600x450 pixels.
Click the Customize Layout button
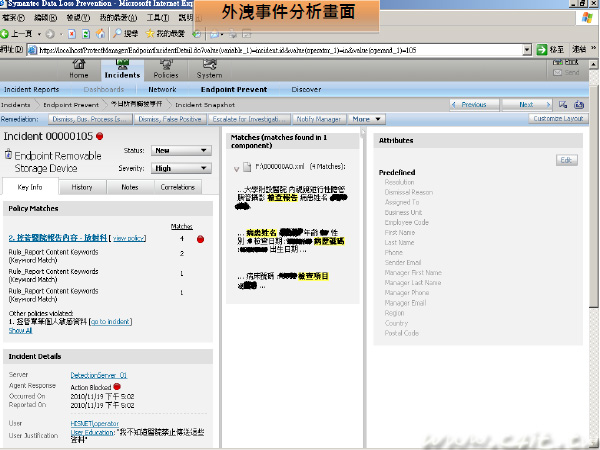point(558,119)
